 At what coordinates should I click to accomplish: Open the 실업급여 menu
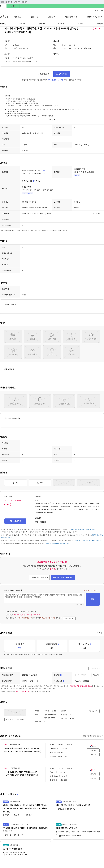point(52,17)
